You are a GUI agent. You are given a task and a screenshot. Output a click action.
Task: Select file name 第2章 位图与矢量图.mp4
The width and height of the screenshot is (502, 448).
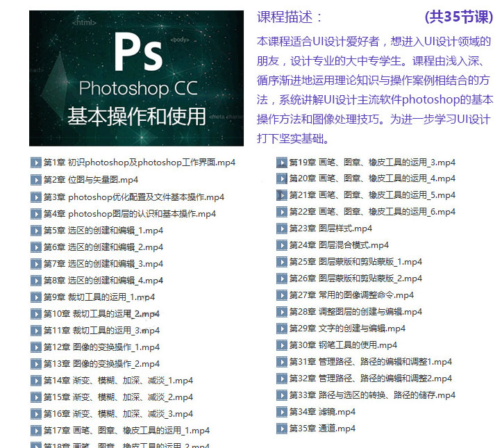coord(91,180)
